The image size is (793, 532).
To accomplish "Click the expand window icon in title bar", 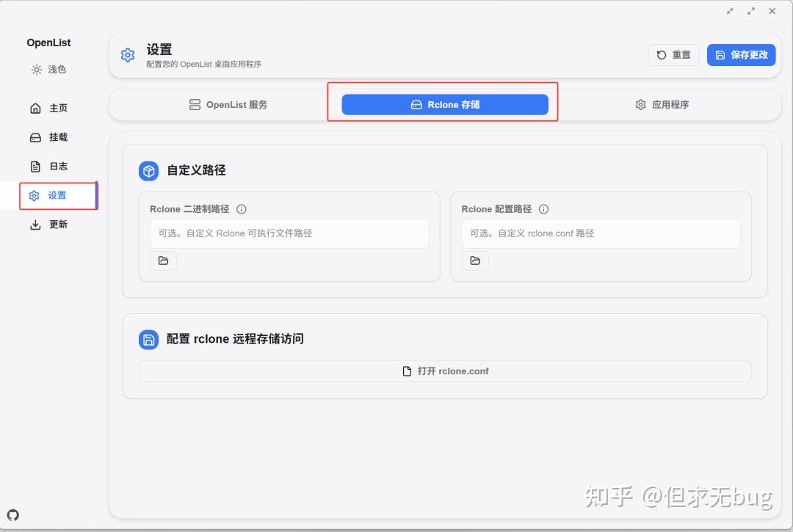I will [751, 11].
